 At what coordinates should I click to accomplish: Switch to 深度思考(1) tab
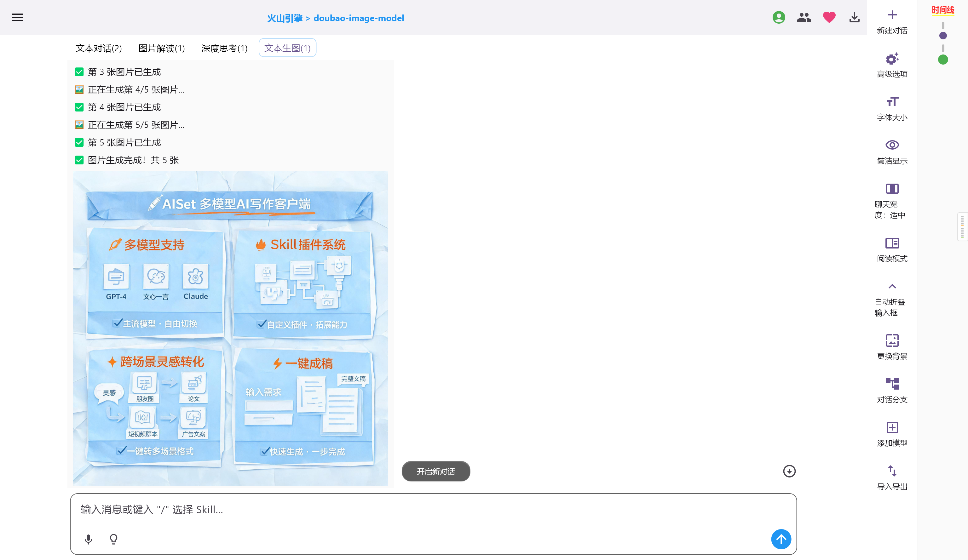tap(224, 48)
